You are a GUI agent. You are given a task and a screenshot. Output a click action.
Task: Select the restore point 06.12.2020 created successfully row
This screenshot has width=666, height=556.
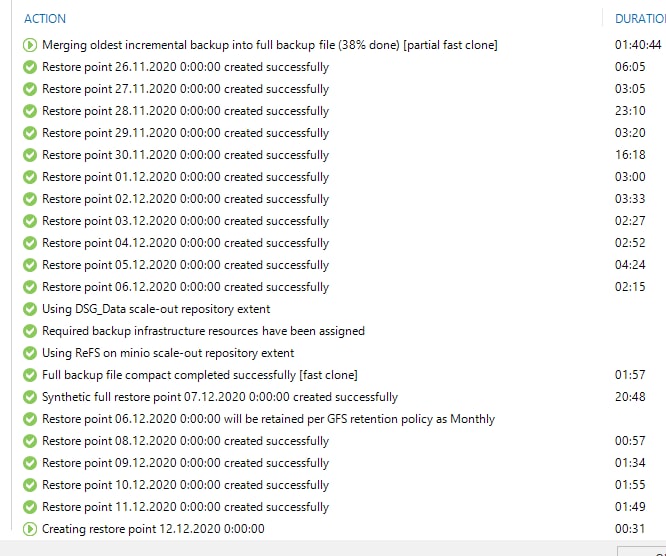pos(185,287)
